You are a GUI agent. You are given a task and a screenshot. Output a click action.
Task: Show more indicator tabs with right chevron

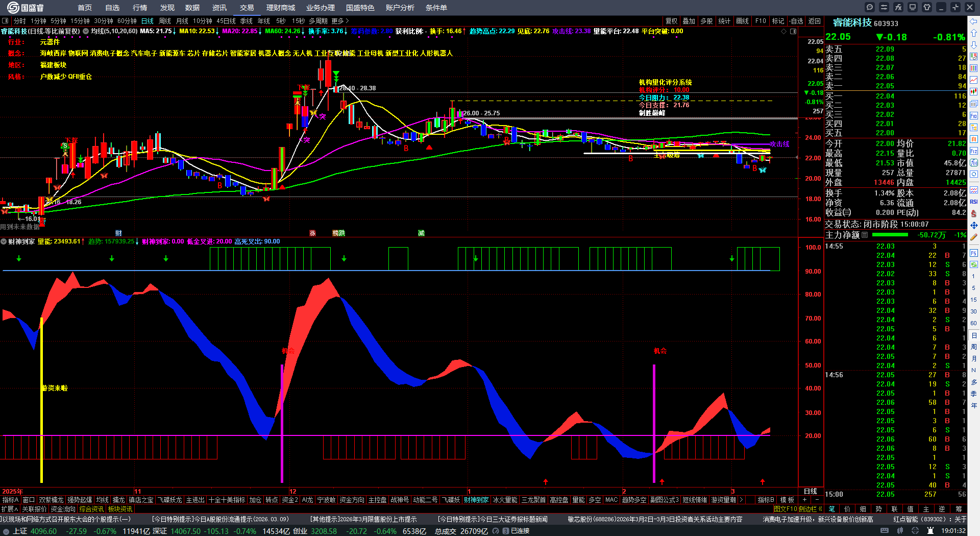tap(741, 500)
